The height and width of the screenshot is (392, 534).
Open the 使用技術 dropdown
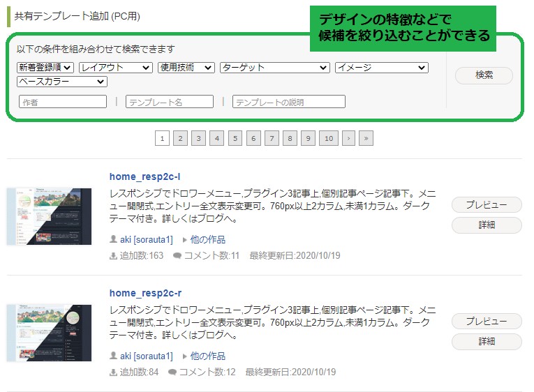(x=186, y=68)
